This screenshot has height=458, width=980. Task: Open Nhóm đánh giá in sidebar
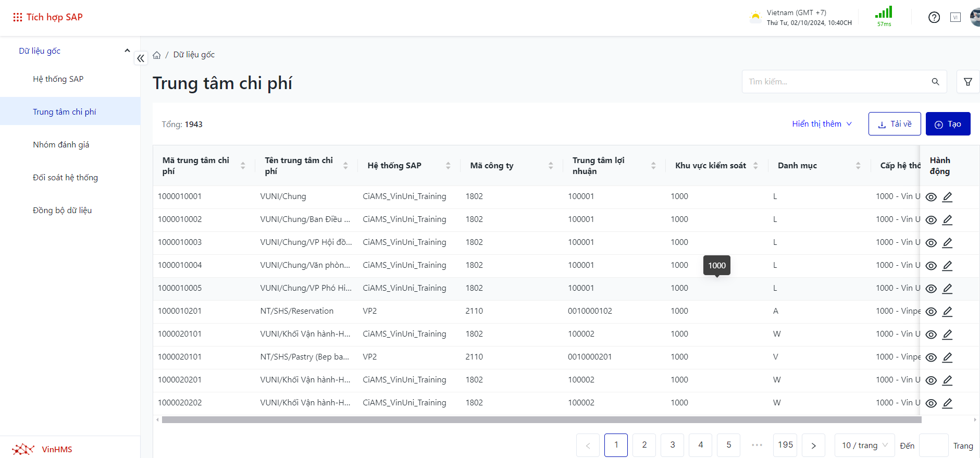point(61,145)
